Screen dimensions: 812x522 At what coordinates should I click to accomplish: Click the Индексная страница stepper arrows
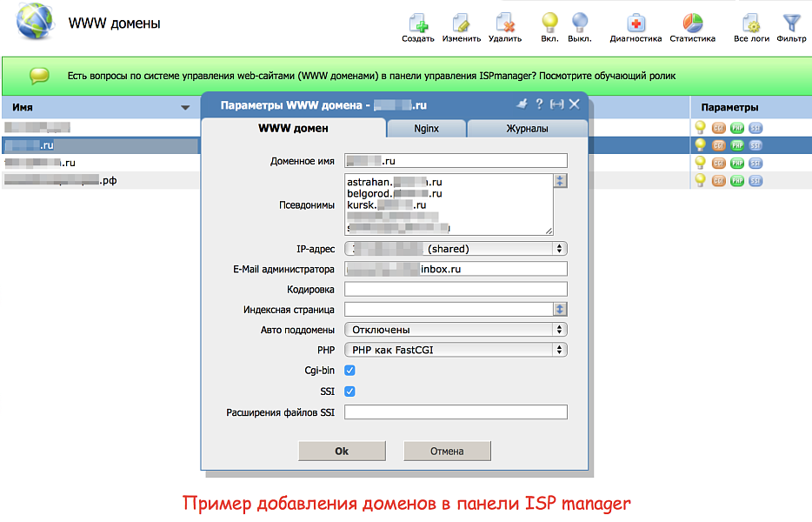[x=562, y=308]
